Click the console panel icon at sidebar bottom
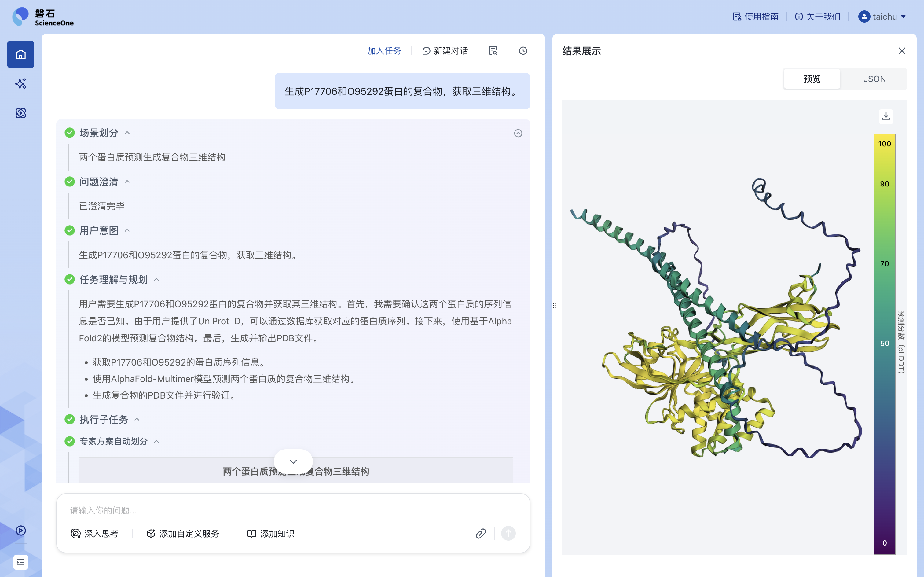Viewport: 924px width, 577px height. (x=20, y=562)
